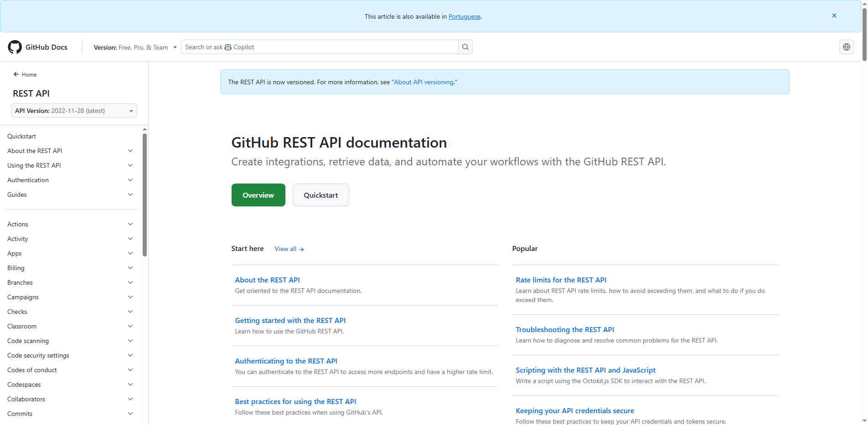Open the API Version dropdown
Screen dimensions: 868x425
click(73, 110)
